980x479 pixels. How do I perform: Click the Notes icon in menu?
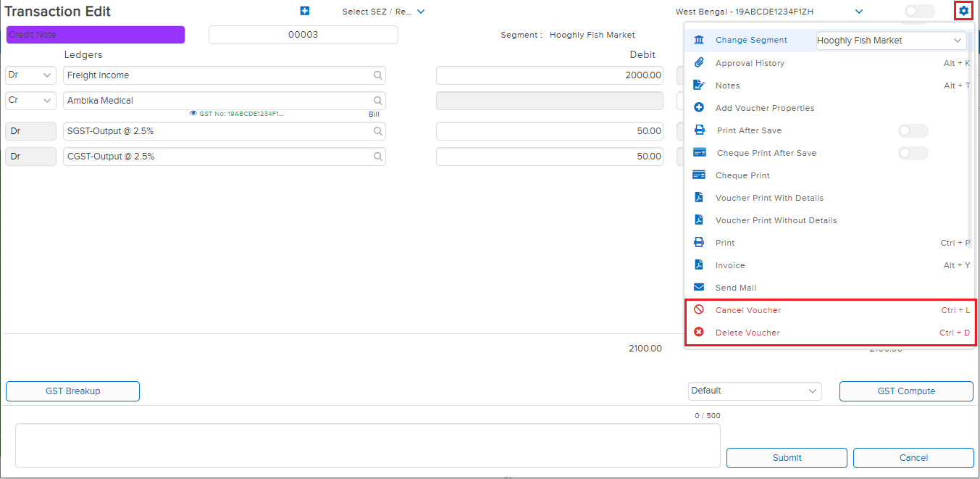[699, 86]
